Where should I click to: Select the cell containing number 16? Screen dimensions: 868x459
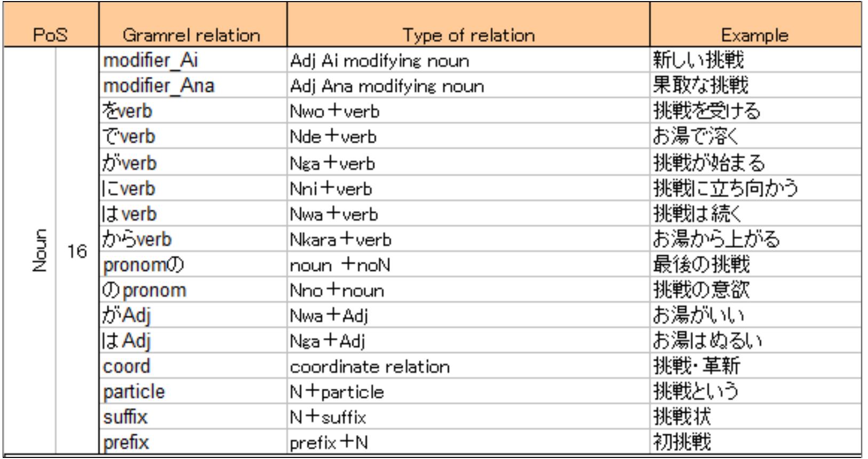[77, 251]
